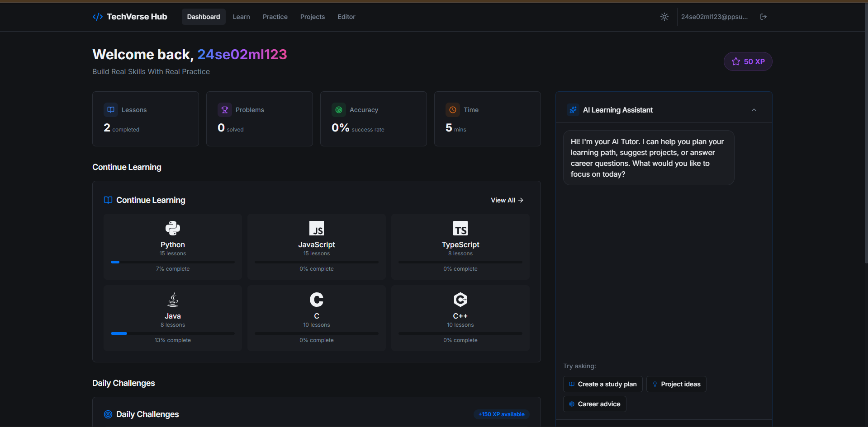Open the Editor tab
868x427 pixels.
click(346, 17)
